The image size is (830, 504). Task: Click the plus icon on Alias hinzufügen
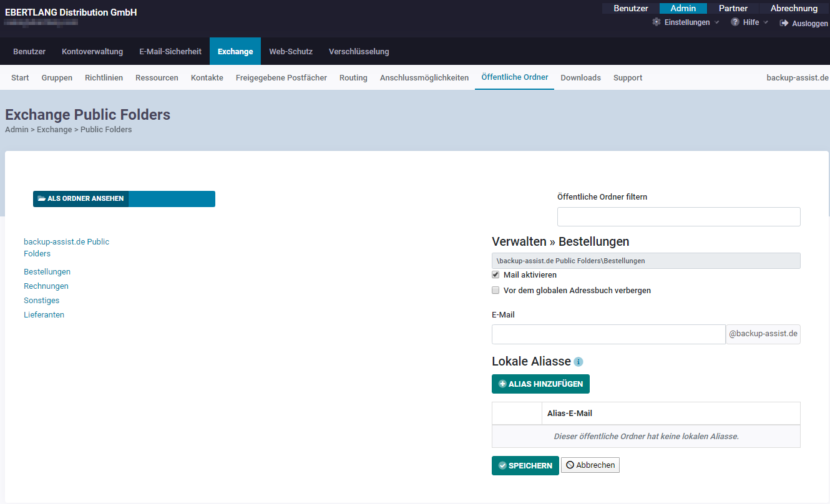pos(502,384)
